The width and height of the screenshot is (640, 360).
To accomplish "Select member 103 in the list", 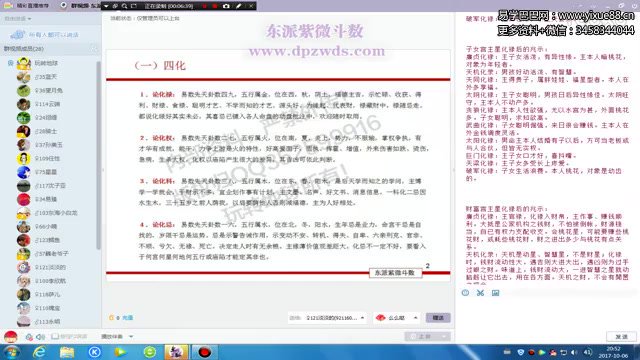I will 49,213.
